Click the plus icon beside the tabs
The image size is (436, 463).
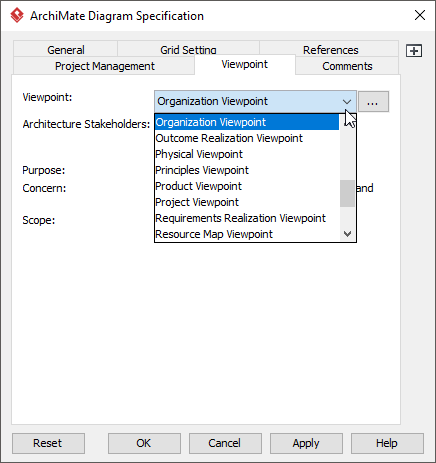[414, 51]
